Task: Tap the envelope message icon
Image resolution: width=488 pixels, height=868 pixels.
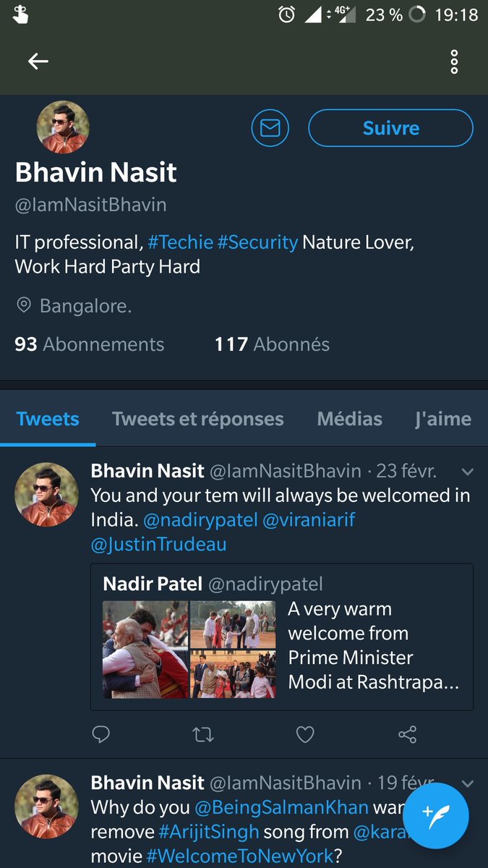Action: (x=270, y=129)
